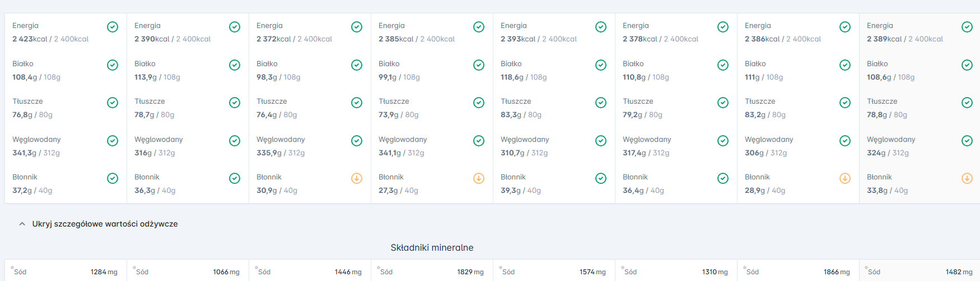
Task: Click the check icon next to Tłuszcze 83,3g
Action: (x=601, y=103)
